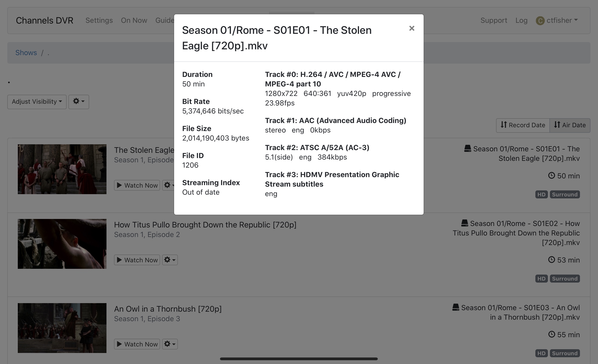Click the ctfisher user avatar icon

click(540, 21)
